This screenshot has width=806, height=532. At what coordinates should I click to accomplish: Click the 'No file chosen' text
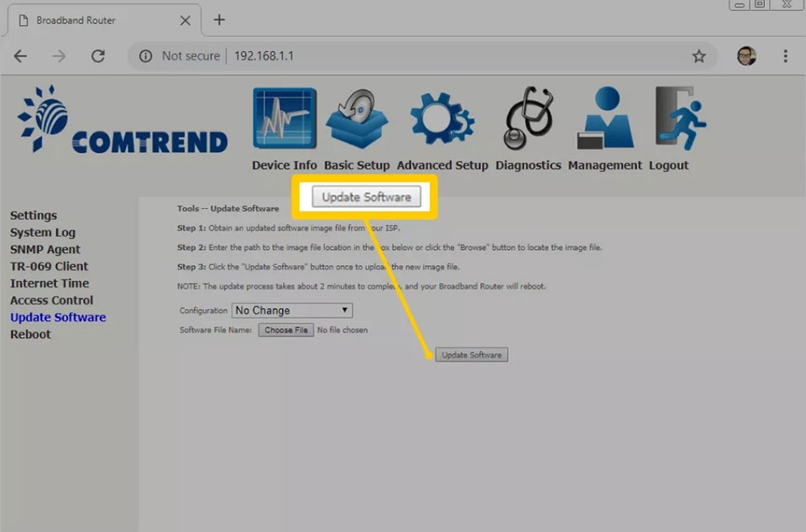(x=343, y=330)
